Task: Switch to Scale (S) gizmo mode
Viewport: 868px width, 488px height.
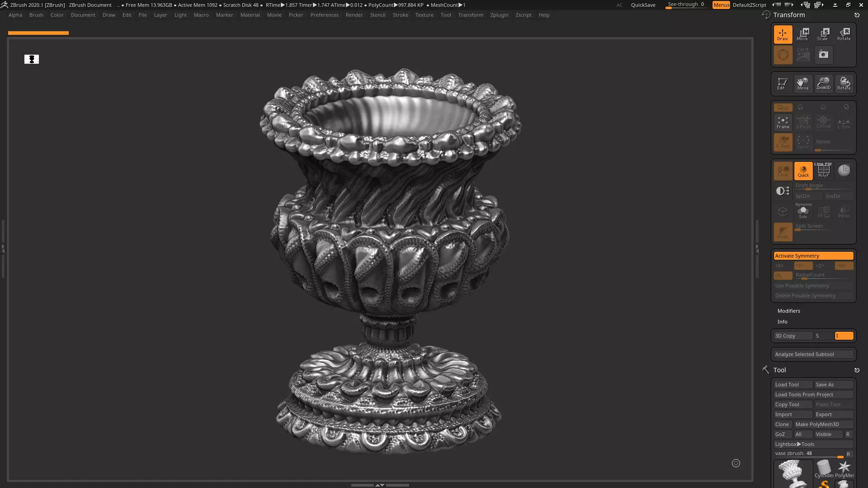Action: [824, 34]
